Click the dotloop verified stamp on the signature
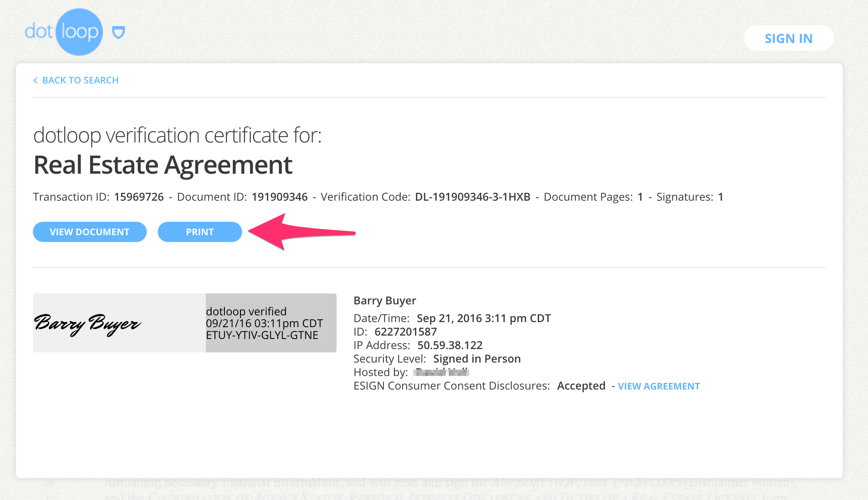 270,323
